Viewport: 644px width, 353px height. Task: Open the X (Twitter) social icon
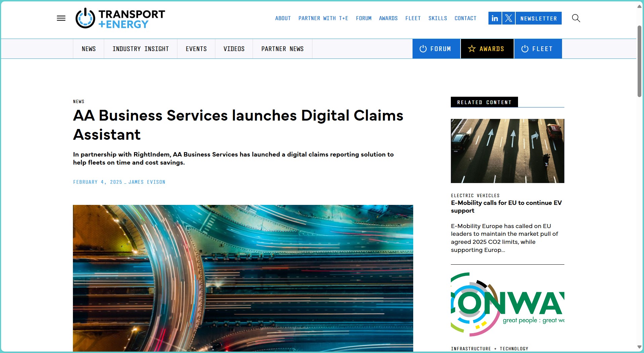[509, 18]
